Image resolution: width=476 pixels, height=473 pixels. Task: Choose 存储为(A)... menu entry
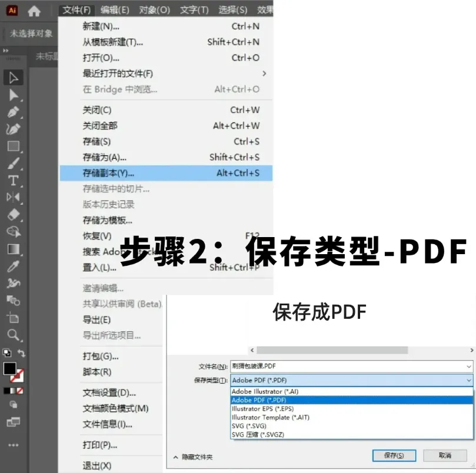[166, 157]
